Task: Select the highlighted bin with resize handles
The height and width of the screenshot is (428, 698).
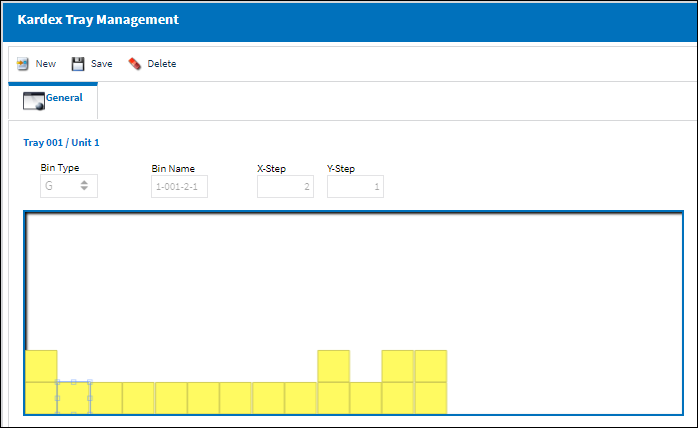Action: (x=73, y=398)
